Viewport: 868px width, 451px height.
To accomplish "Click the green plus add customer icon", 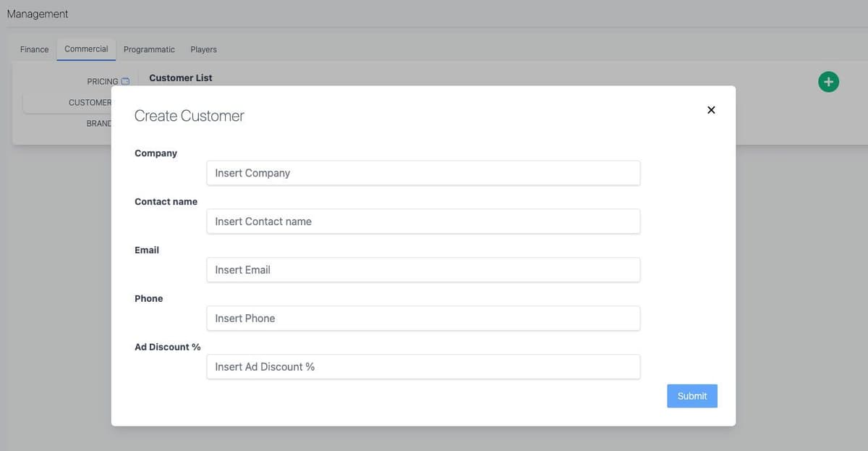I will click(828, 82).
